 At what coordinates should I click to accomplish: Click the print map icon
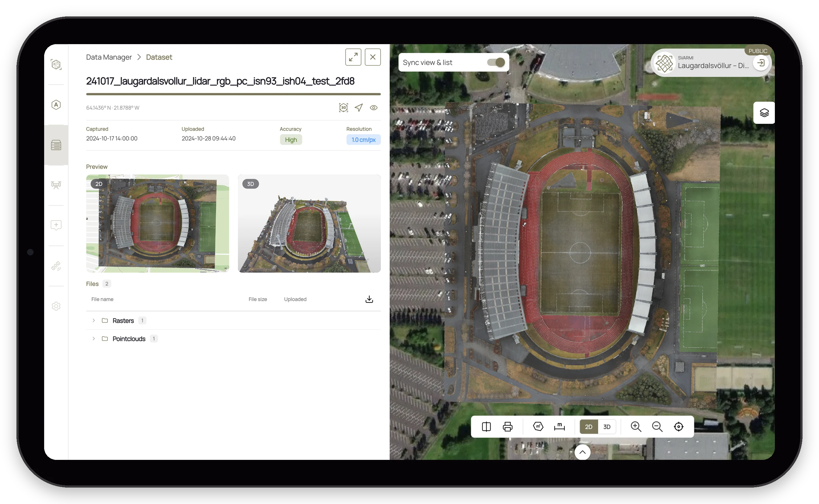click(x=508, y=427)
